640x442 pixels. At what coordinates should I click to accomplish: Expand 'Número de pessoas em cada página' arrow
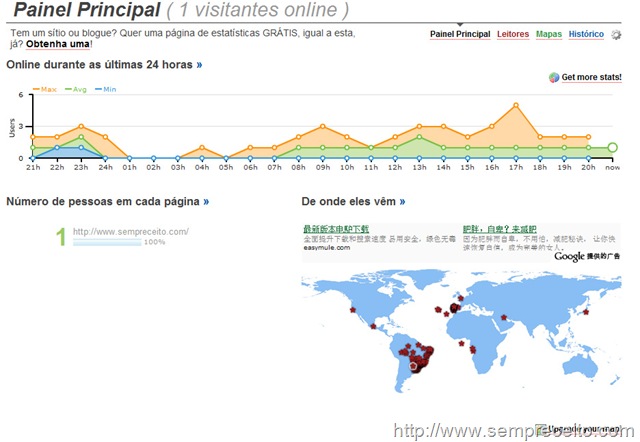tap(206, 201)
